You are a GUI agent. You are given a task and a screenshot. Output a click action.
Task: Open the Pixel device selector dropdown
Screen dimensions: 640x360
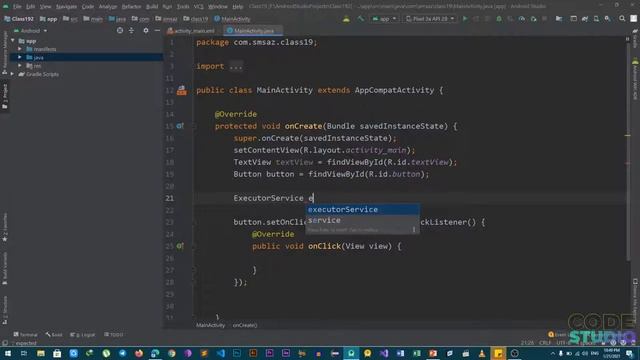430,19
